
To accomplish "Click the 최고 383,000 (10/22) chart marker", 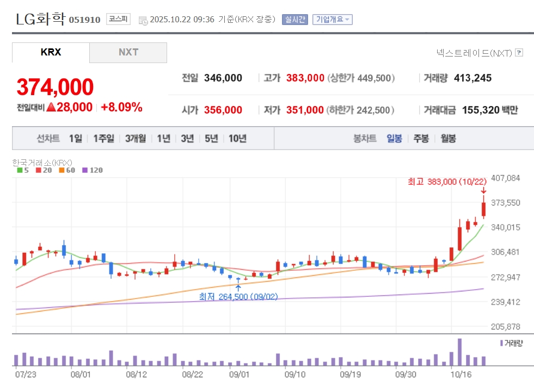I will click(x=447, y=182).
